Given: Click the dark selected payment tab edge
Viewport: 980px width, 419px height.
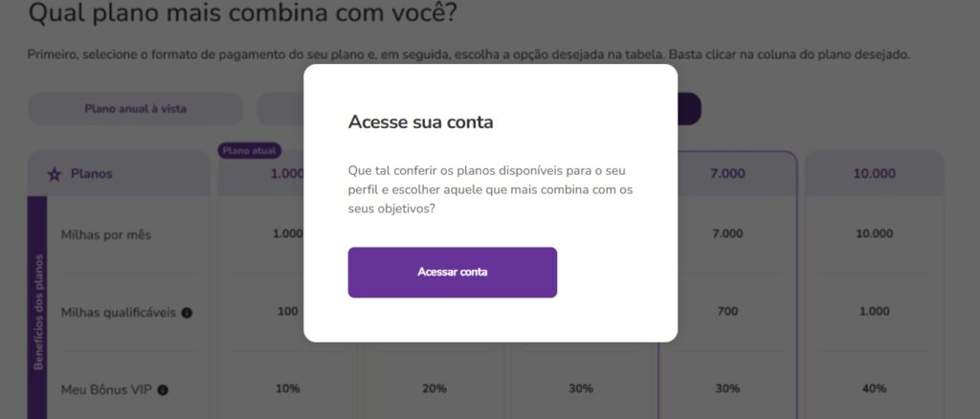Looking at the screenshot, I should [x=689, y=109].
